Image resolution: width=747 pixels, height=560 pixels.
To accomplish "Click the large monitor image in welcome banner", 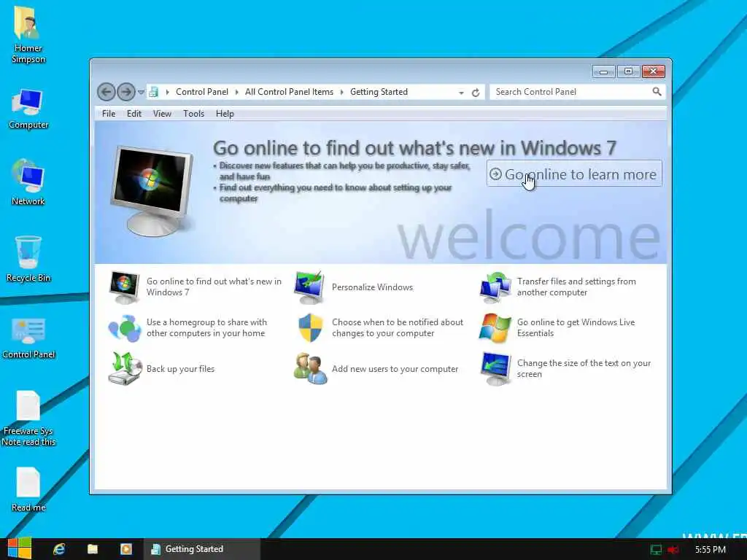I will coord(152,190).
